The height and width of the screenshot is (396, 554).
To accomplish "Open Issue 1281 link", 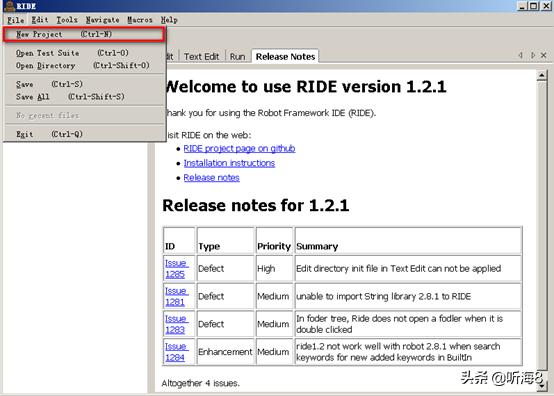I will point(176,296).
